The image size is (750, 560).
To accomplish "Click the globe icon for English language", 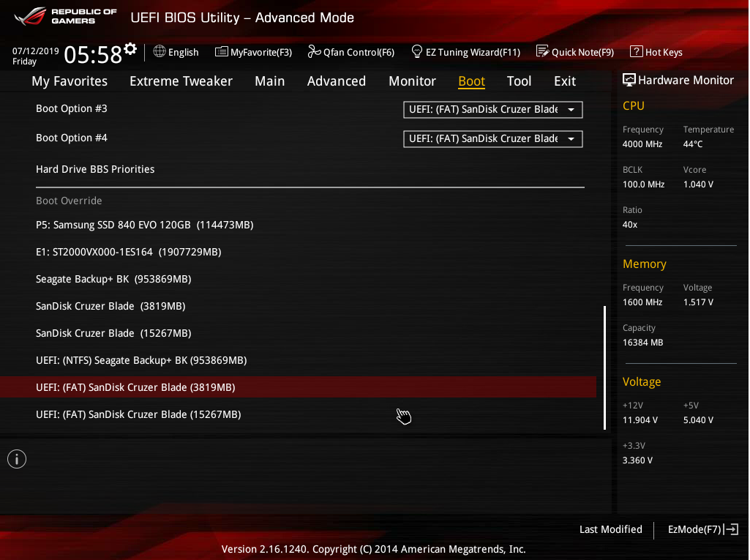I will [160, 52].
